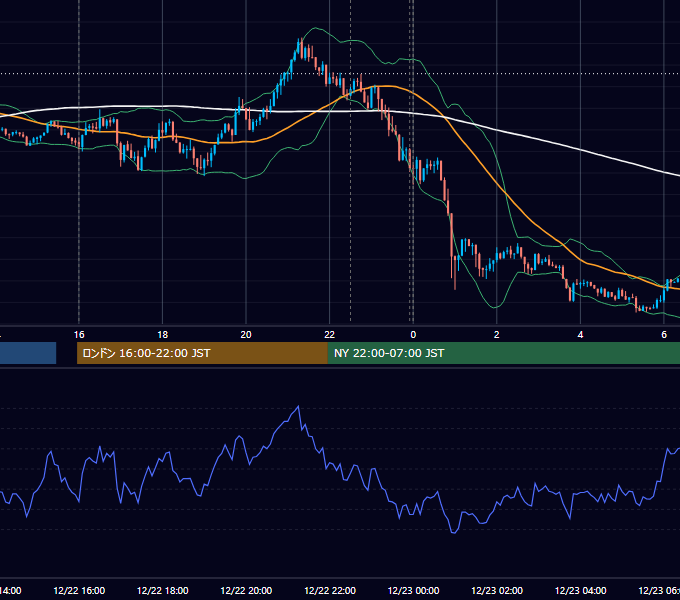The width and height of the screenshot is (680, 600).
Task: Click the 22 hour label on price chart axis
Action: (330, 335)
